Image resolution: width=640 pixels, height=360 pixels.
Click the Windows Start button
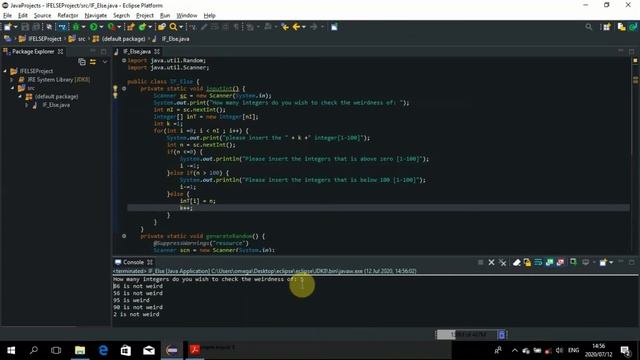click(x=11, y=350)
